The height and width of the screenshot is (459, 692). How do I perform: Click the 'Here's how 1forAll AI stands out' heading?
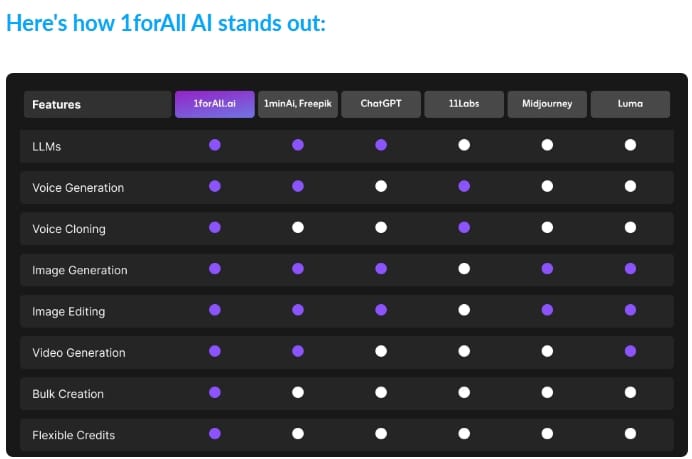[x=166, y=23]
